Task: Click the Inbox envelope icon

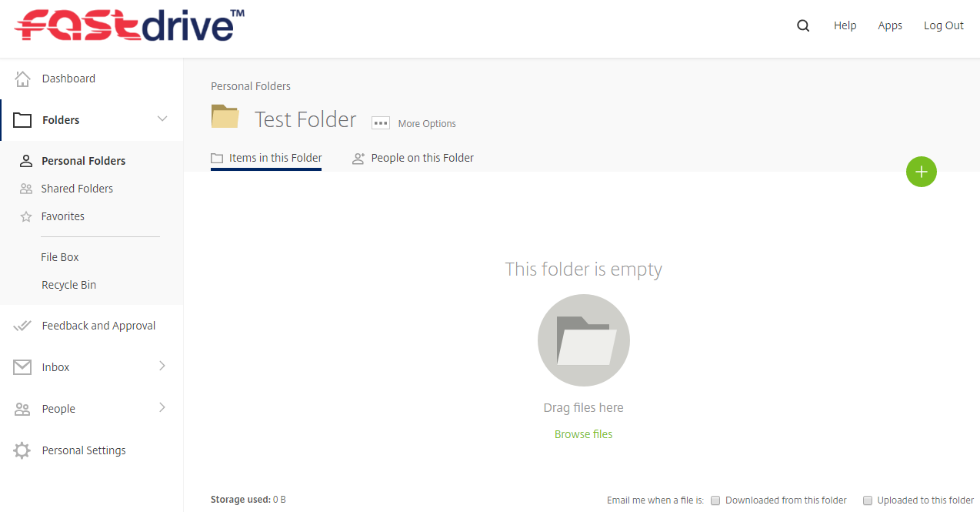Action: pyautogui.click(x=22, y=367)
